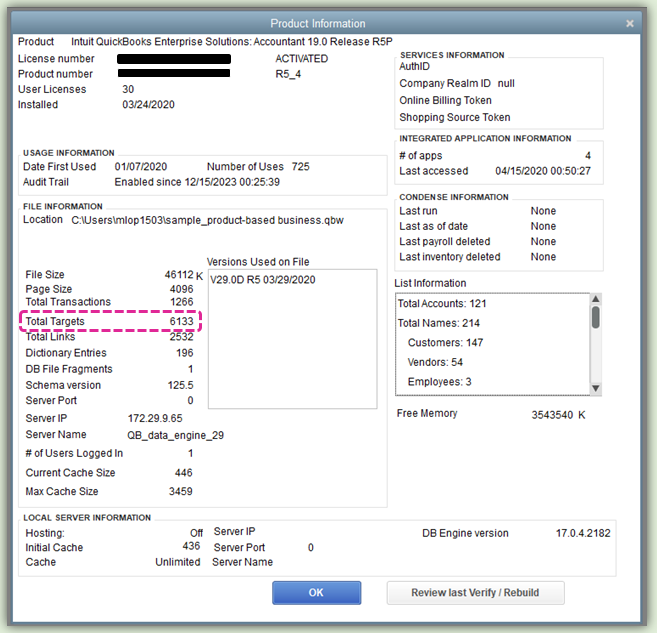Click Company Realm ID null value
The width and height of the screenshot is (657, 633).
(x=506, y=83)
